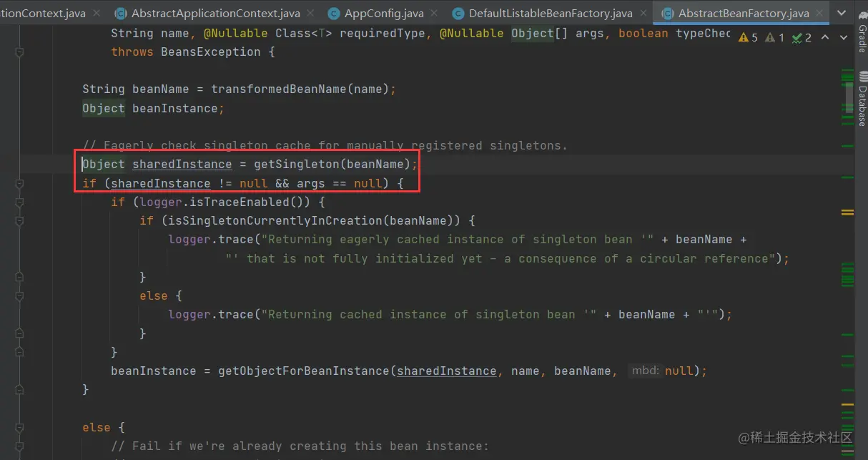Click the green typo count 2 indicator
868x460 pixels.
(803, 37)
